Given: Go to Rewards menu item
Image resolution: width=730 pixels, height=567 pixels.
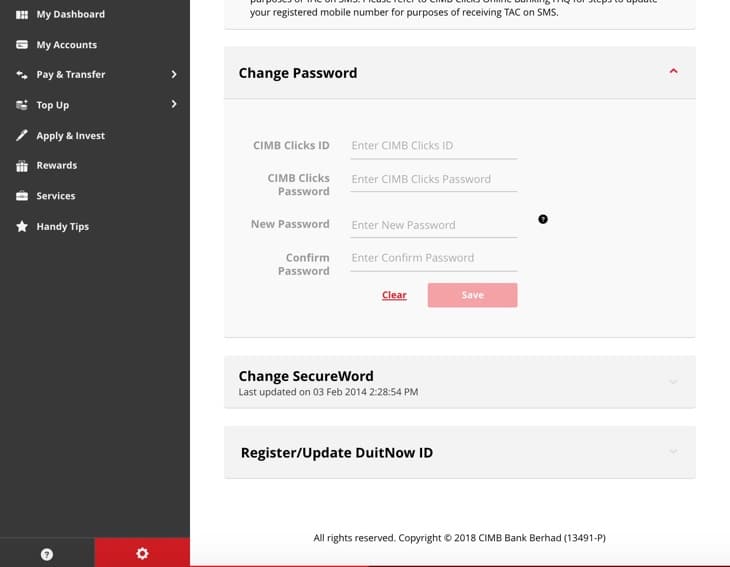Looking at the screenshot, I should [57, 165].
